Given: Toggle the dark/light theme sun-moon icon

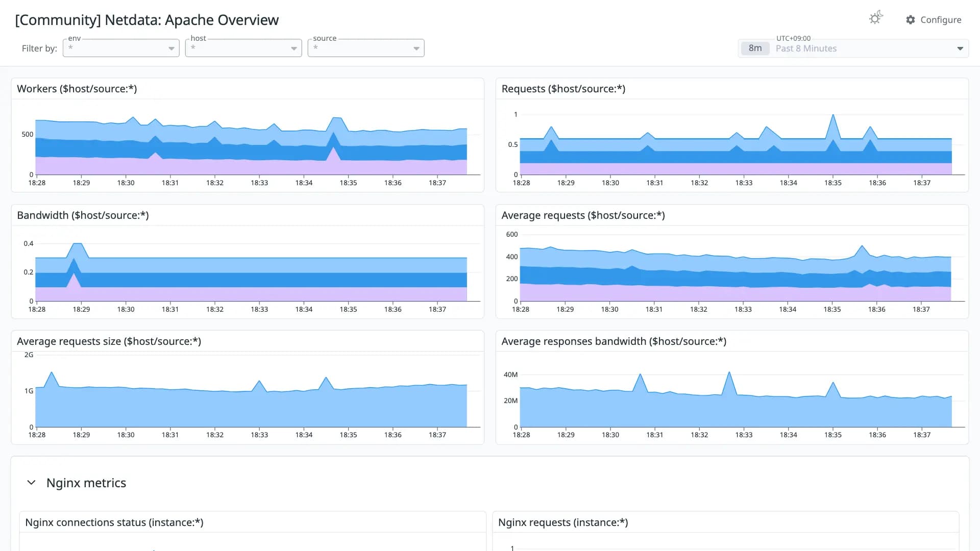Looking at the screenshot, I should click(876, 18).
